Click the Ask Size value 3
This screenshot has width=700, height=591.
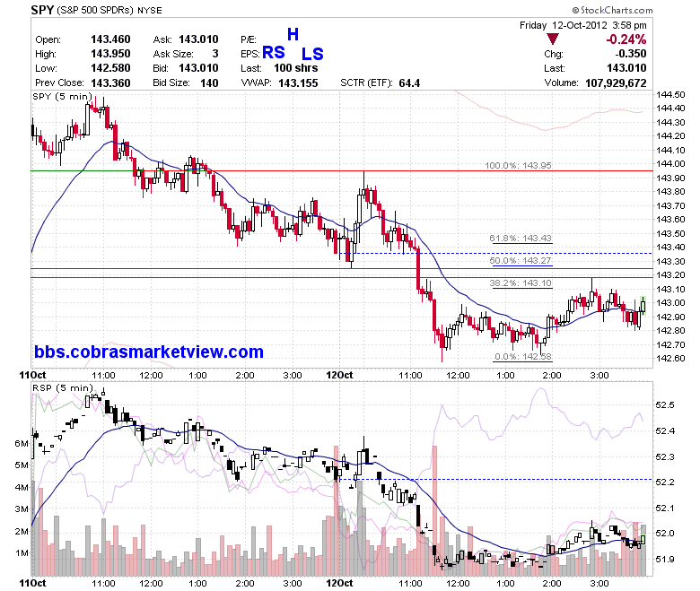click(x=215, y=54)
